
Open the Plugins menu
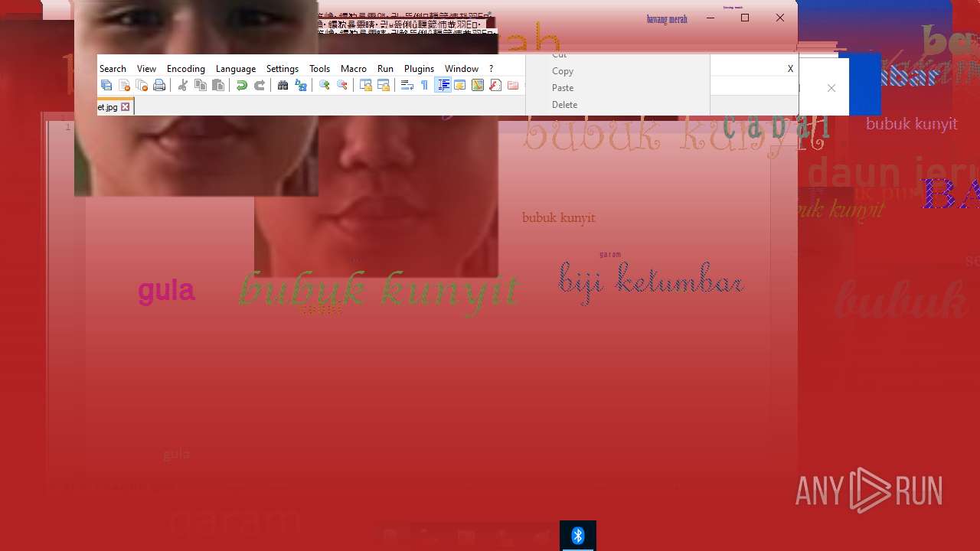419,69
